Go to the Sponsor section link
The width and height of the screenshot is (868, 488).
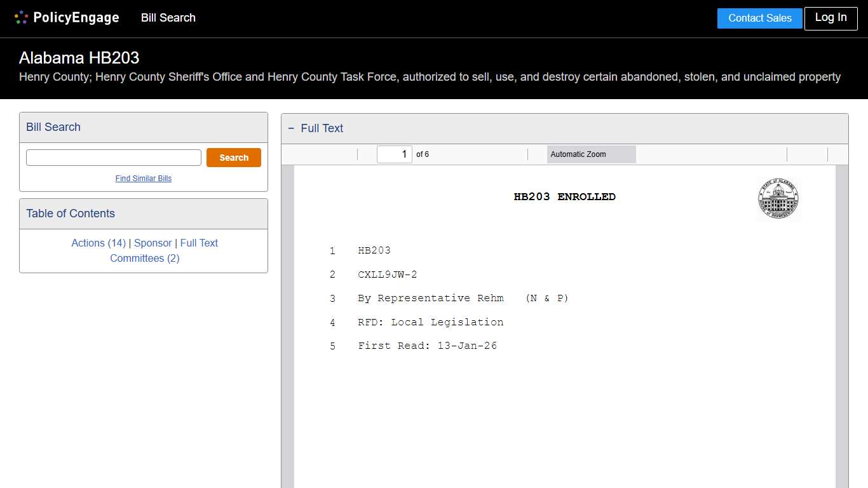153,243
